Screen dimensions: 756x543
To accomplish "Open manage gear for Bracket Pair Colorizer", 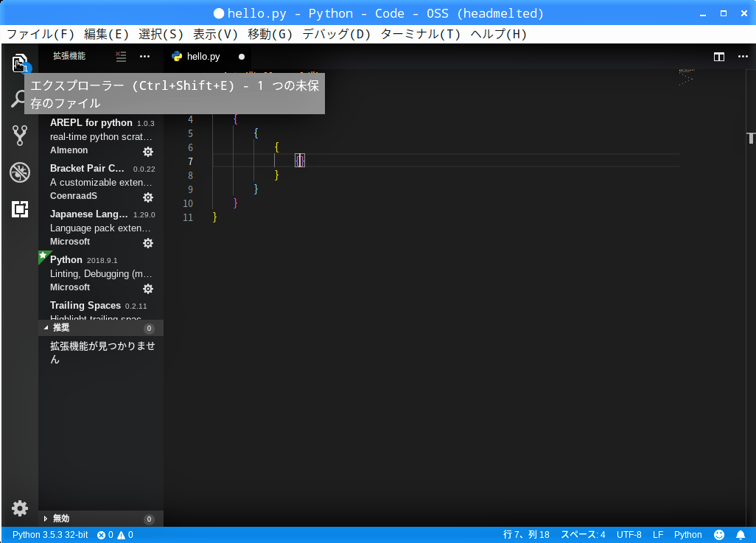I will (148, 197).
